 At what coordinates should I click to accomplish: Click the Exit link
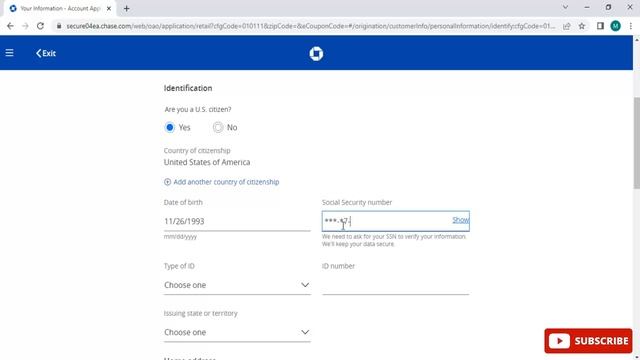tap(46, 53)
